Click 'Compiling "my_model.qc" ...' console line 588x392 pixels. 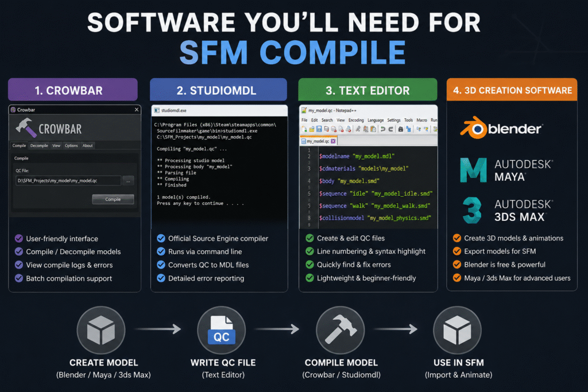192,149
